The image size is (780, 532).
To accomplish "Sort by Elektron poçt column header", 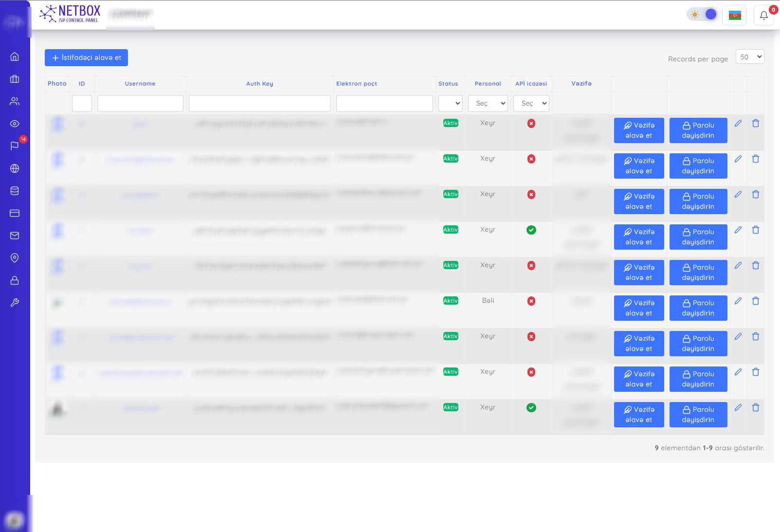I will pyautogui.click(x=357, y=84).
